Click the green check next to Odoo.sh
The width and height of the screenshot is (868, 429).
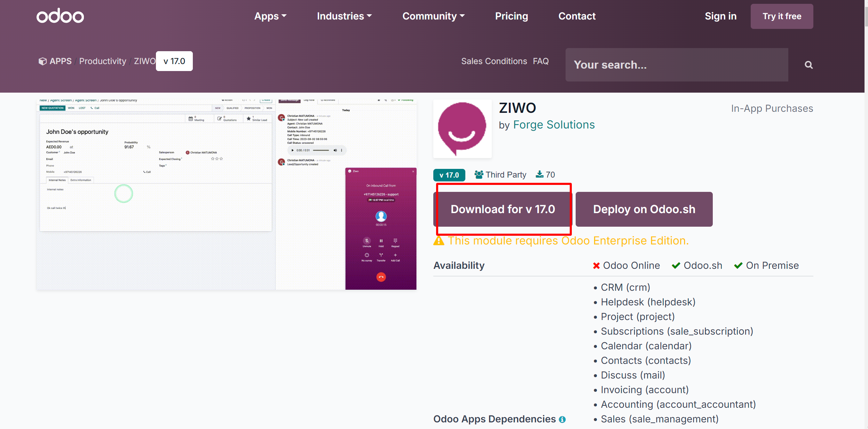676,266
